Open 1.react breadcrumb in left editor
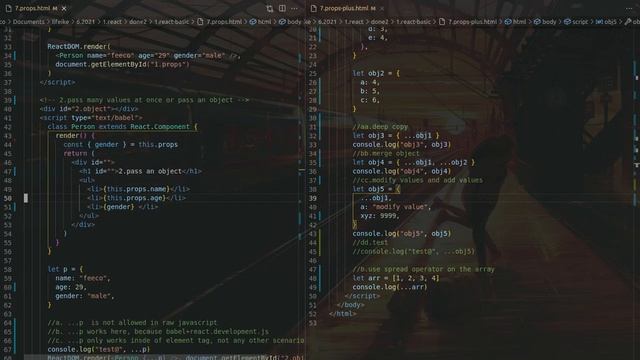Viewport: 640px width, 360px height. click(112, 22)
